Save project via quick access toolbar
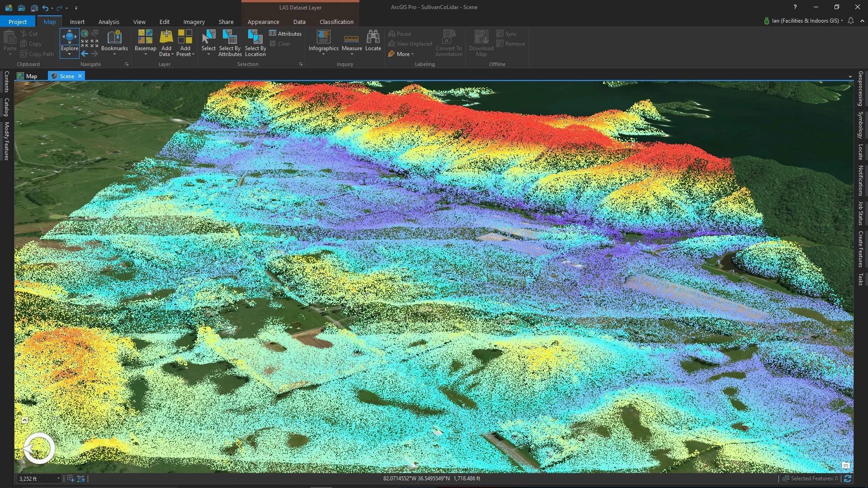 34,8
